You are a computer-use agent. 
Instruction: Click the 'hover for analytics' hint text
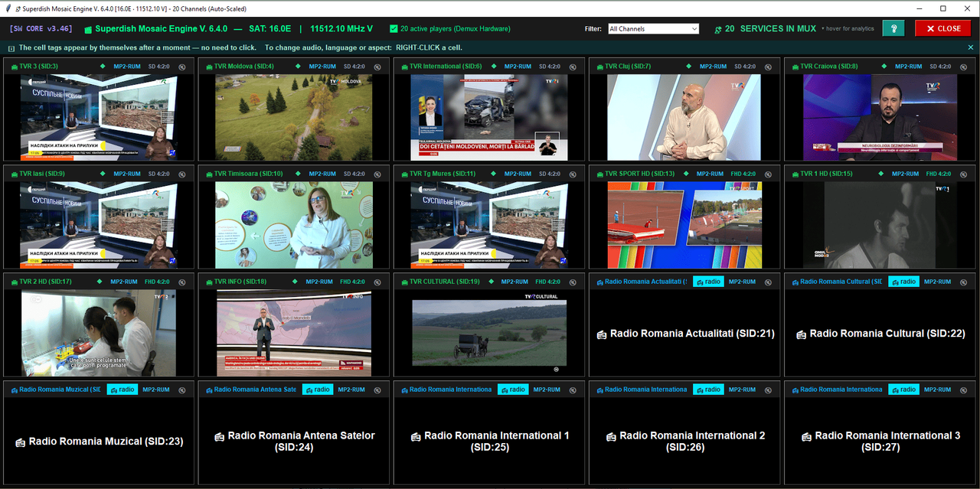point(848,29)
